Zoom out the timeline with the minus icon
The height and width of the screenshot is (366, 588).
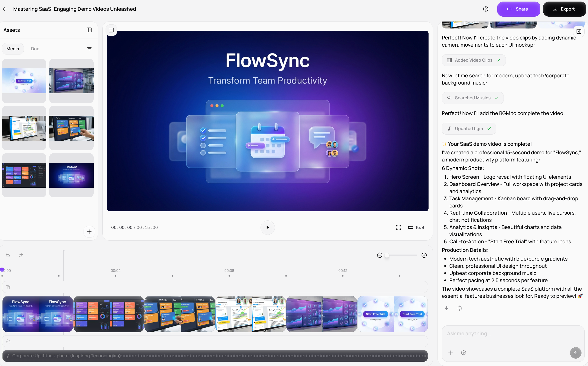pos(380,255)
